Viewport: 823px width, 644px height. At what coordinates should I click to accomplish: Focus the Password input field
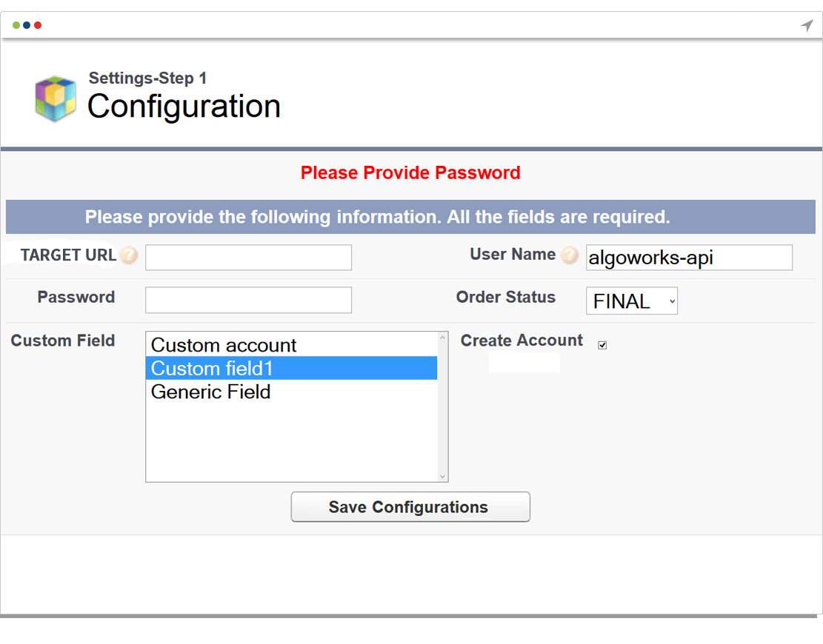point(248,300)
